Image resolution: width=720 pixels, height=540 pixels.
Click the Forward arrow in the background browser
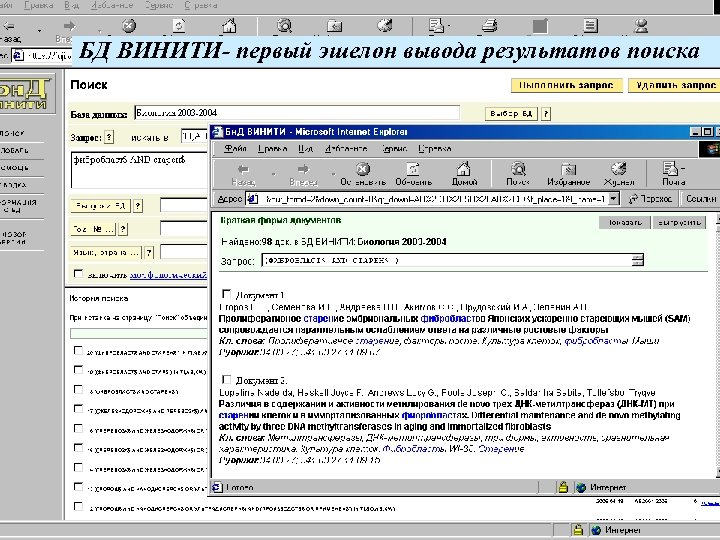tap(69, 26)
